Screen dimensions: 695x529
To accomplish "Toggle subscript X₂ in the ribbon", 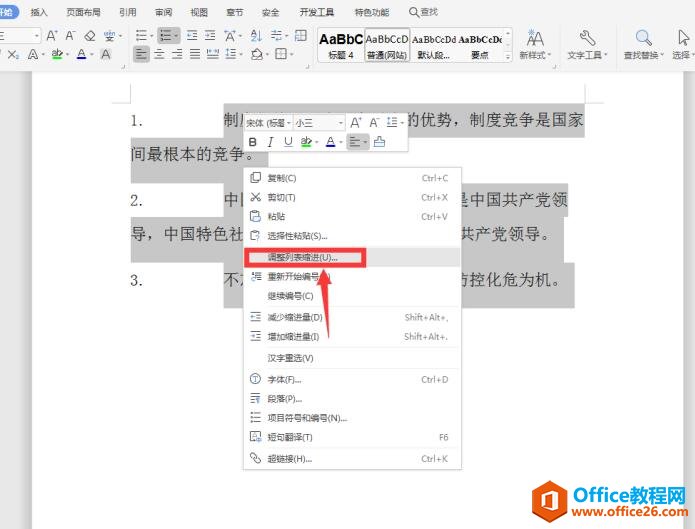I will (13, 55).
